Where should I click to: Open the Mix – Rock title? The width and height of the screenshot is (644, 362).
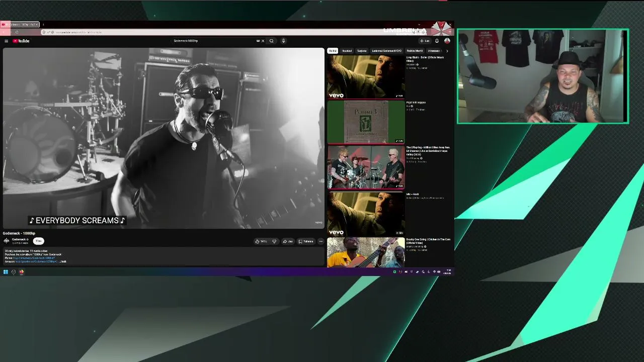pos(413,194)
